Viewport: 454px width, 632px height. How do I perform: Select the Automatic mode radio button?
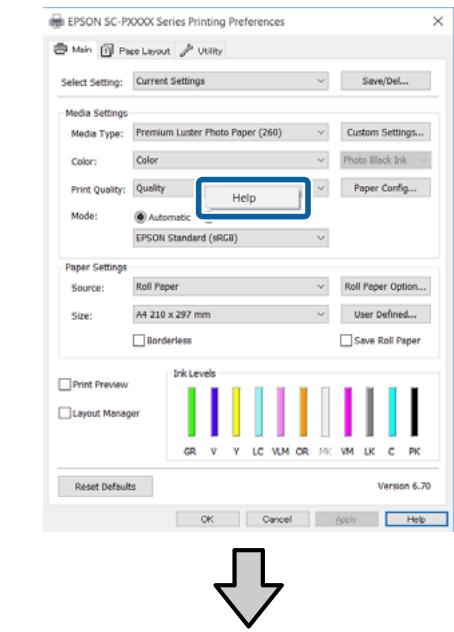(140, 217)
